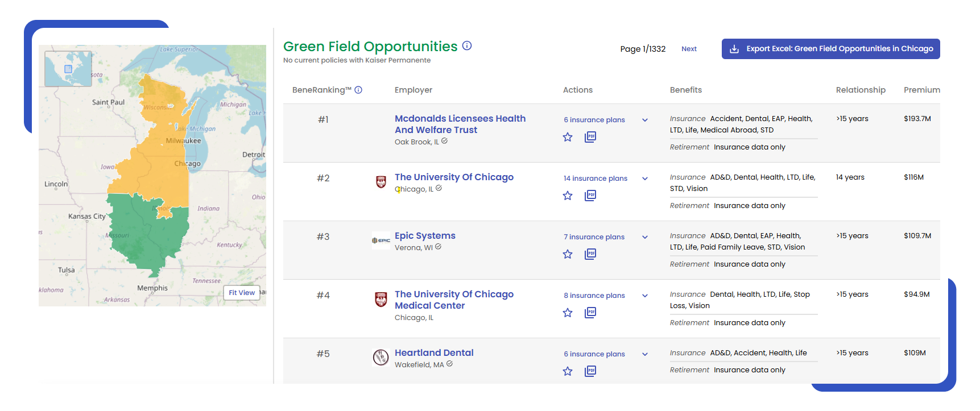This screenshot has height=411, width=980.
Task: Click the #5 ranking cell
Action: pos(323,354)
